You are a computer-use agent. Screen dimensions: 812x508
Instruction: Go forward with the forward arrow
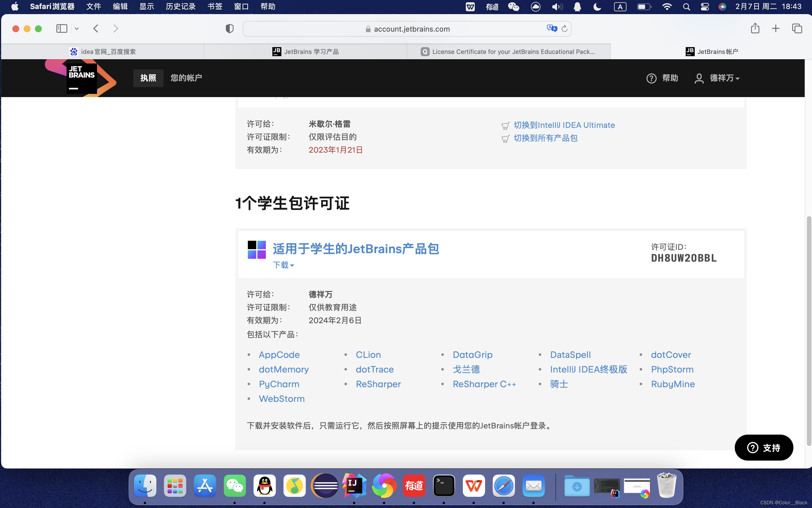click(115, 29)
